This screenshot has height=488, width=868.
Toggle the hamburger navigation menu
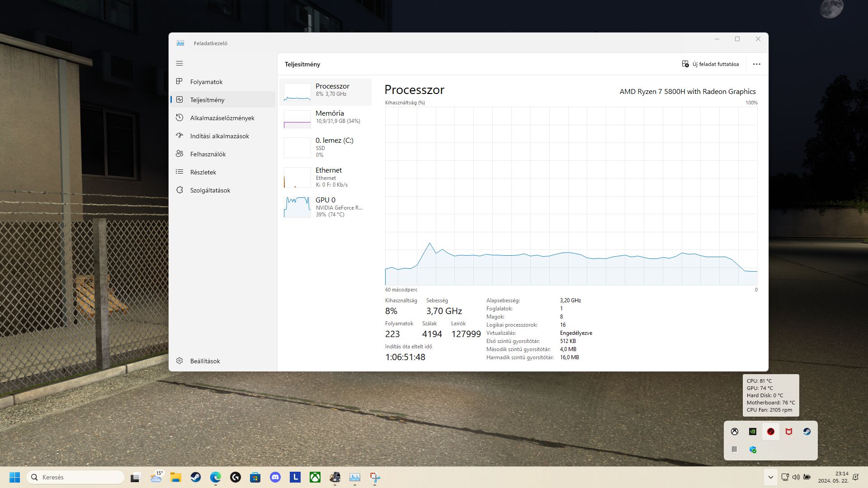179,64
